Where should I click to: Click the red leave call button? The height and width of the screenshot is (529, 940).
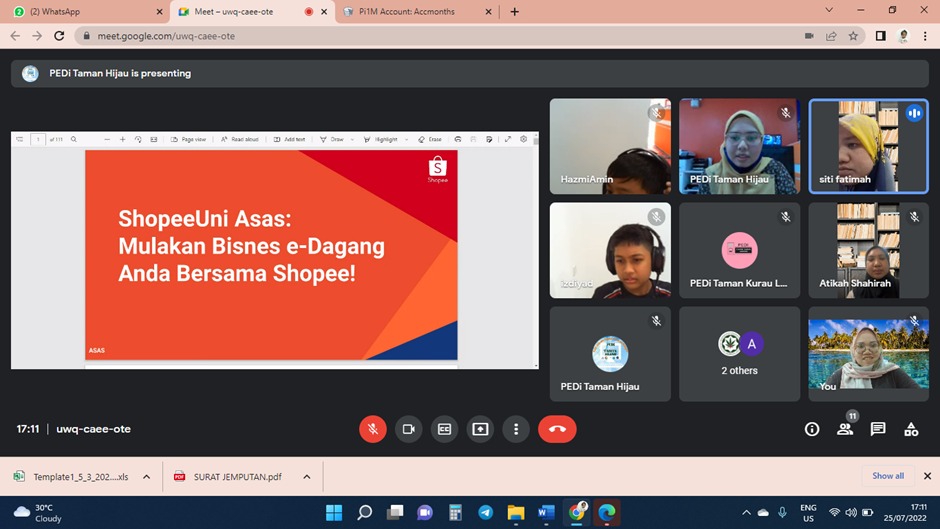(x=557, y=429)
